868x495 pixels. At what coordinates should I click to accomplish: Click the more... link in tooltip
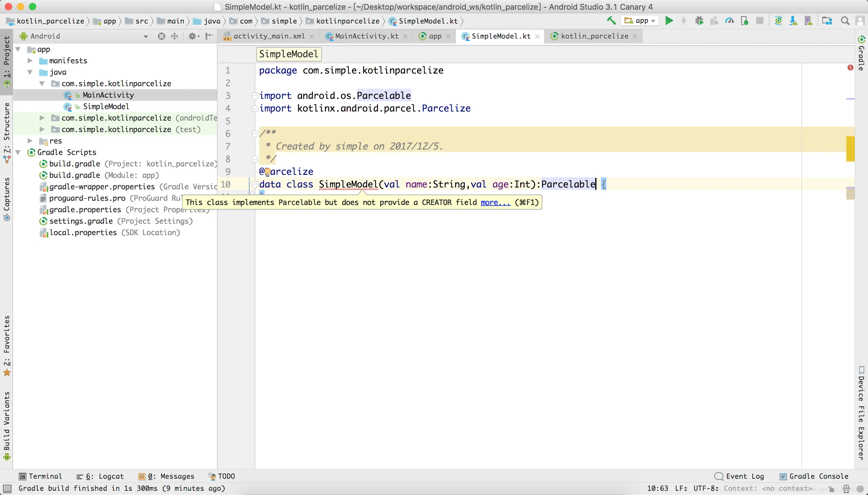495,202
